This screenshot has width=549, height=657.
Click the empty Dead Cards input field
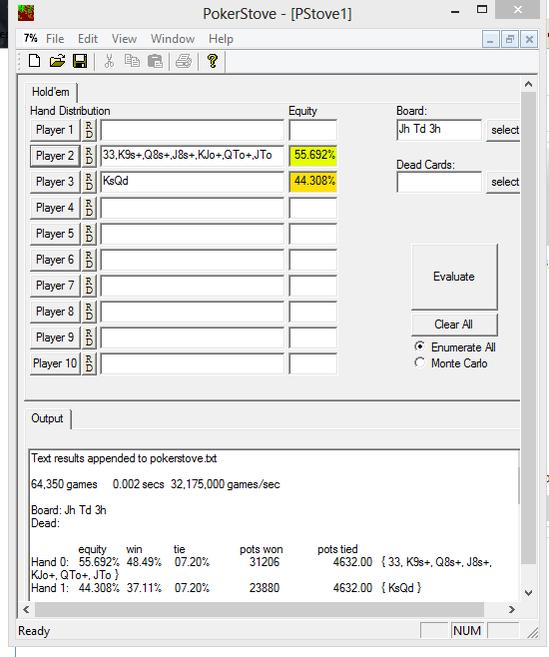click(x=439, y=182)
